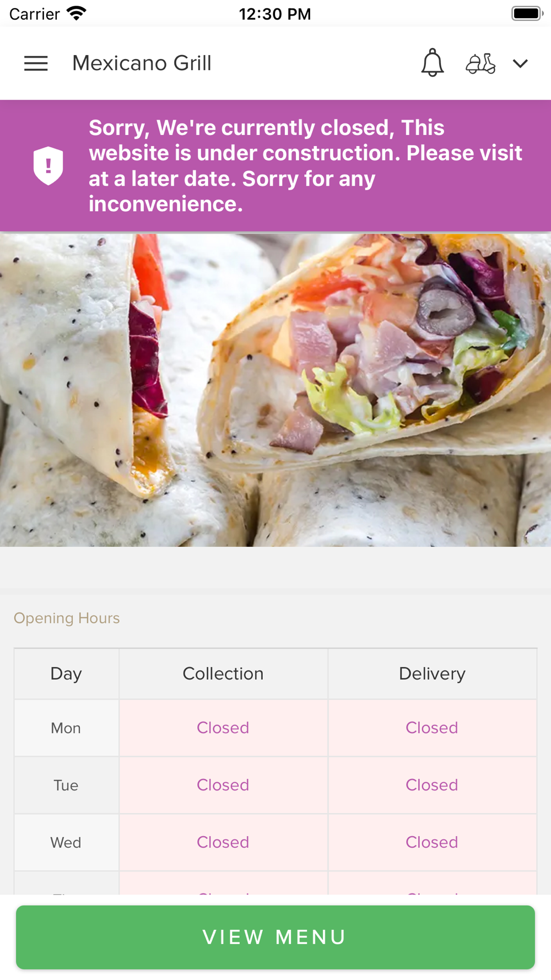The image size is (551, 980).
Task: Select the Opening Hours heading
Action: [67, 618]
